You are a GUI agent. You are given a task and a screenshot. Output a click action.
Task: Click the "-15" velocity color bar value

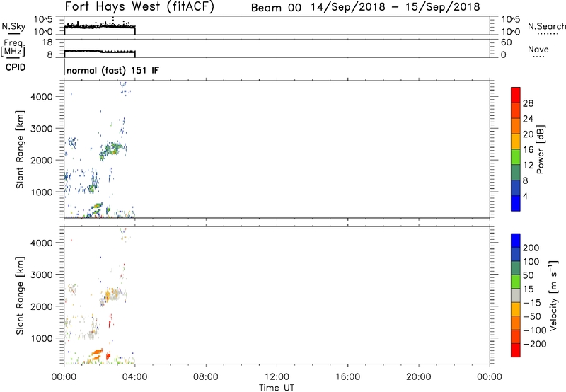(x=532, y=303)
